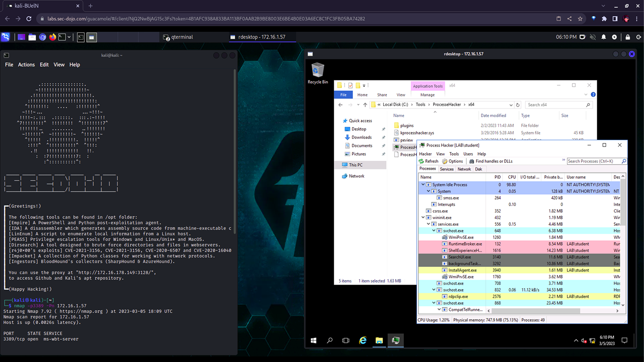Open Options gear in Process Hacker toolbar
The height and width of the screenshot is (362, 644).
coord(445,161)
